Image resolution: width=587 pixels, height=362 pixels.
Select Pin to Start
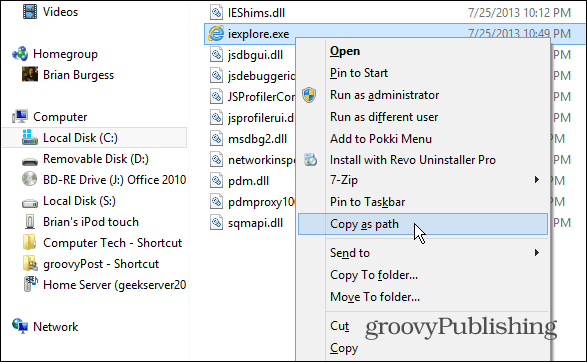(x=359, y=73)
